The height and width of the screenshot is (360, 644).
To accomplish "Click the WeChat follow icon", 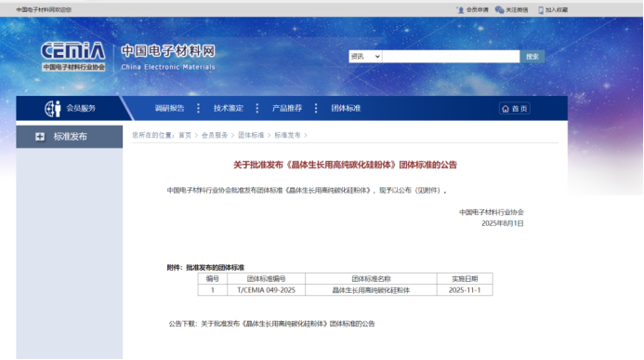I will (499, 10).
